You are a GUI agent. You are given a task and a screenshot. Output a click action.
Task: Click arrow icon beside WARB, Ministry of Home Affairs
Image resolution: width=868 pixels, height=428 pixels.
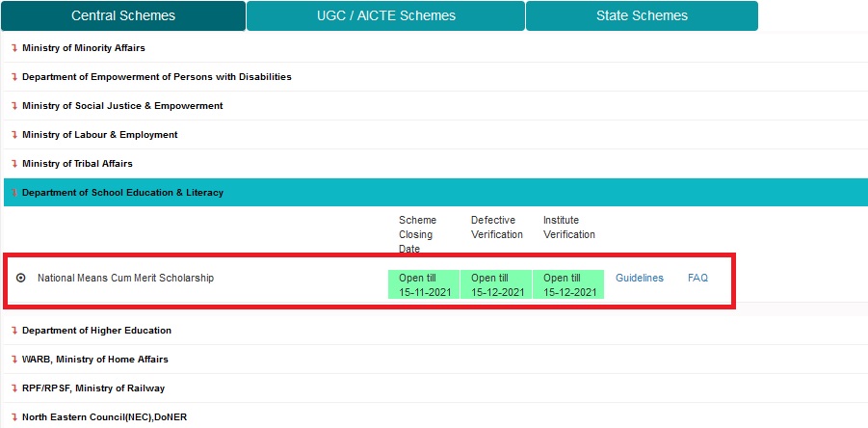(15, 360)
